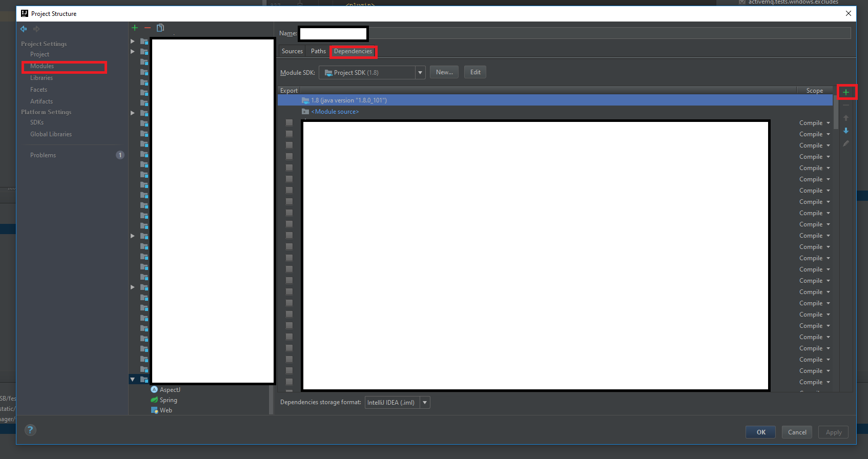Click the Edit SDK button
This screenshot has height=459, width=868.
click(x=476, y=72)
